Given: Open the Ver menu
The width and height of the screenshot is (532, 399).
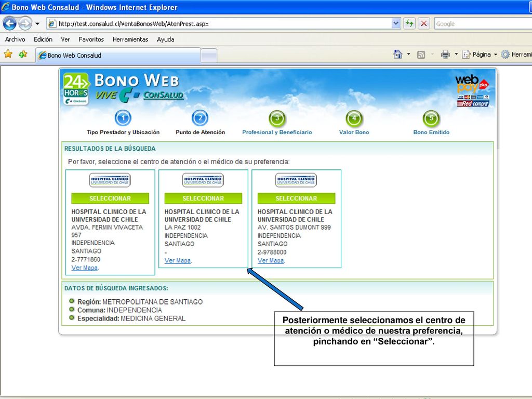Looking at the screenshot, I should [x=65, y=39].
